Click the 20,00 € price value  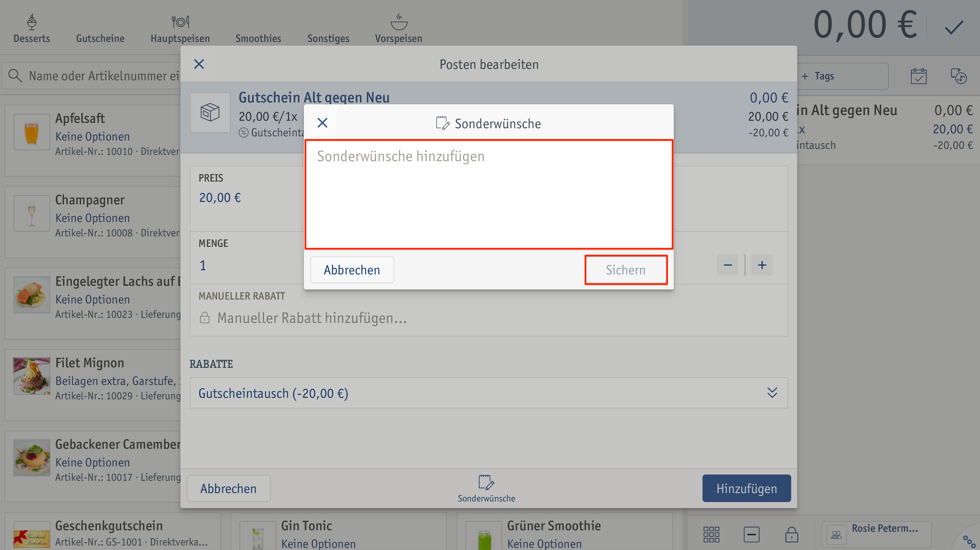220,198
